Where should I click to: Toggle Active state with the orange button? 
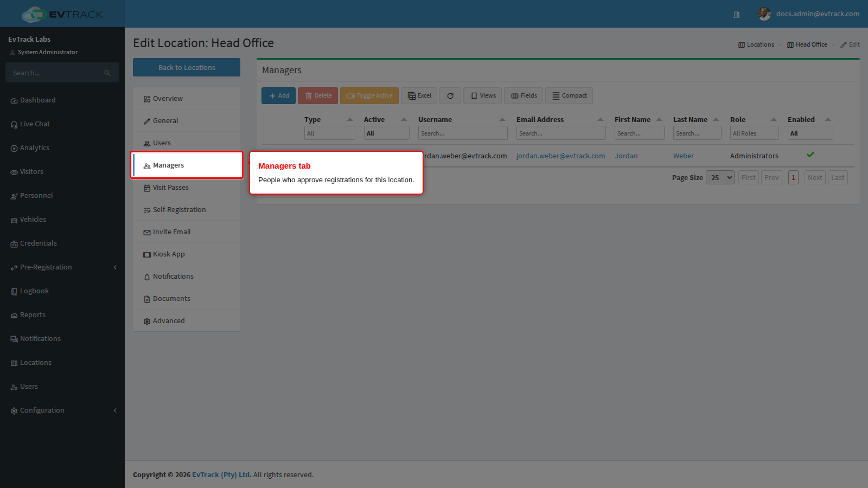pyautogui.click(x=369, y=96)
